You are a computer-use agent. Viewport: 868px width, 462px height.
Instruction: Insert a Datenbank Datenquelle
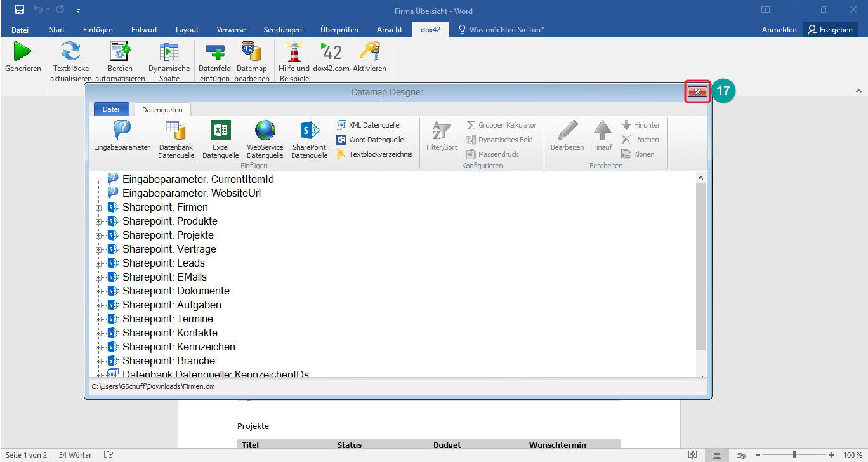pyautogui.click(x=176, y=139)
